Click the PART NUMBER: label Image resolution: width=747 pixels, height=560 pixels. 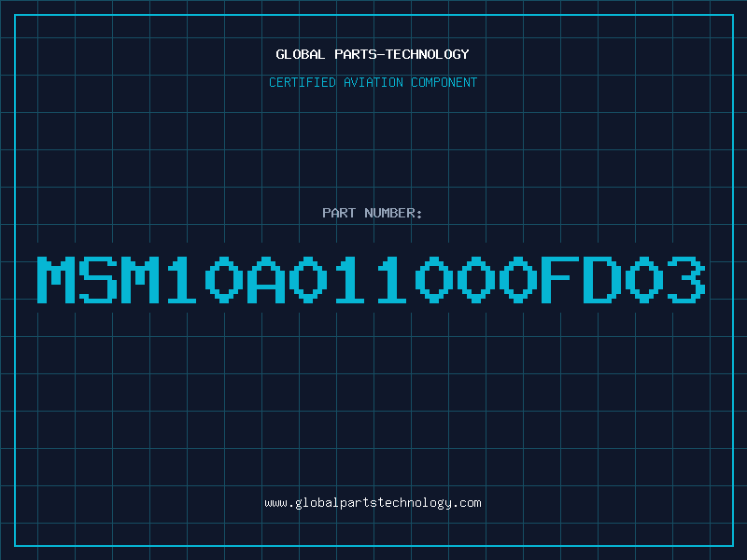coord(373,213)
